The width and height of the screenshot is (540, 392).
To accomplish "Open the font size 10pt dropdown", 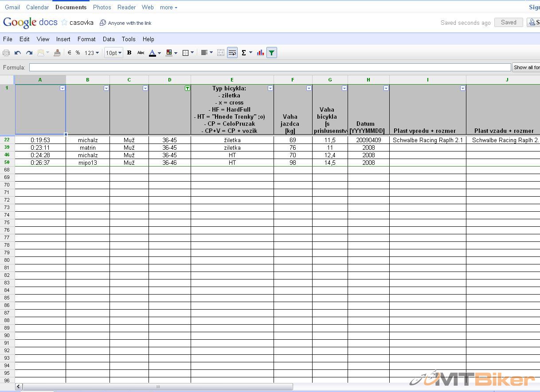I will (x=113, y=53).
